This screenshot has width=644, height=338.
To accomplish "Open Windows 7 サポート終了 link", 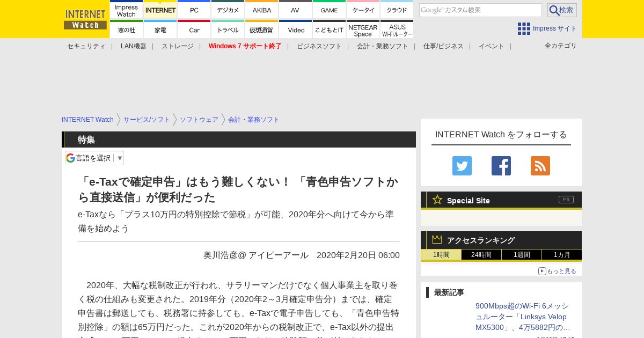I will [x=245, y=46].
